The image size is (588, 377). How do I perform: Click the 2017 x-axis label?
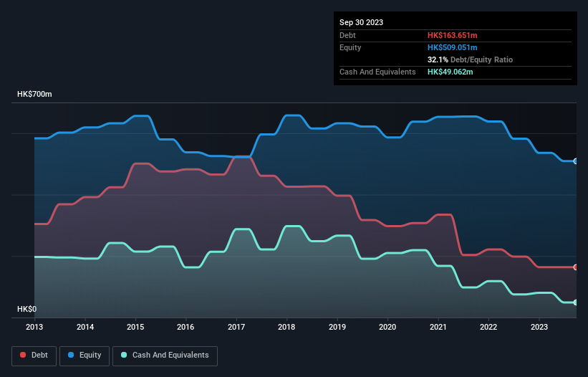[x=236, y=327]
